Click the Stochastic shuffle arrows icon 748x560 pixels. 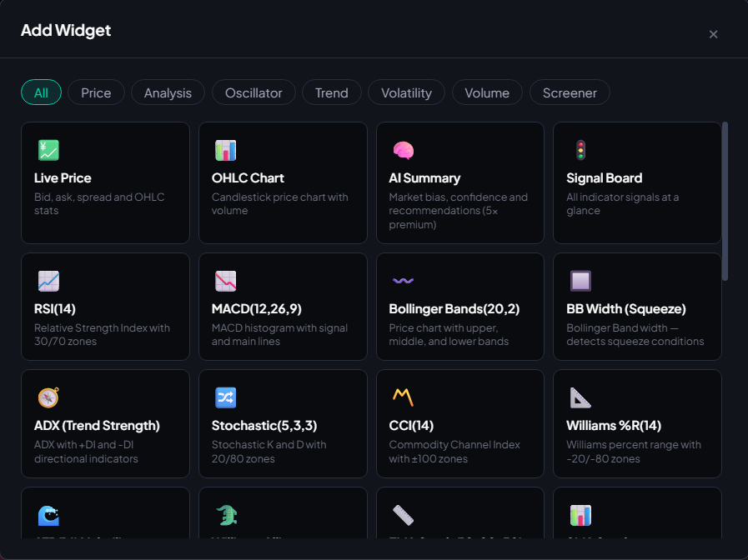[x=226, y=397]
